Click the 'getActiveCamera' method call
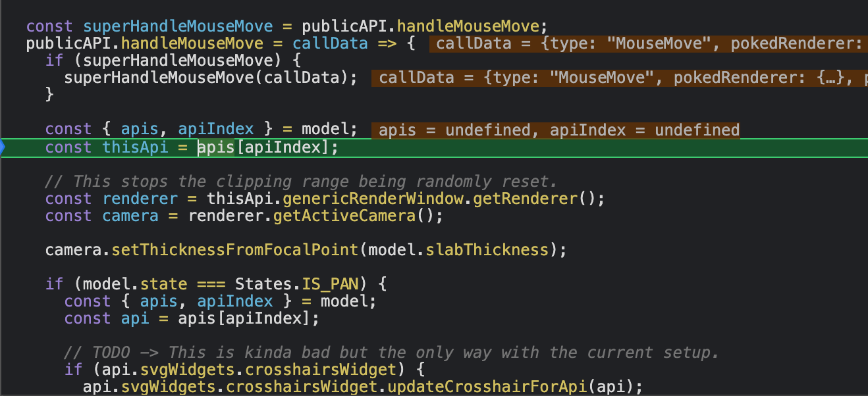The image size is (868, 396). [344, 216]
